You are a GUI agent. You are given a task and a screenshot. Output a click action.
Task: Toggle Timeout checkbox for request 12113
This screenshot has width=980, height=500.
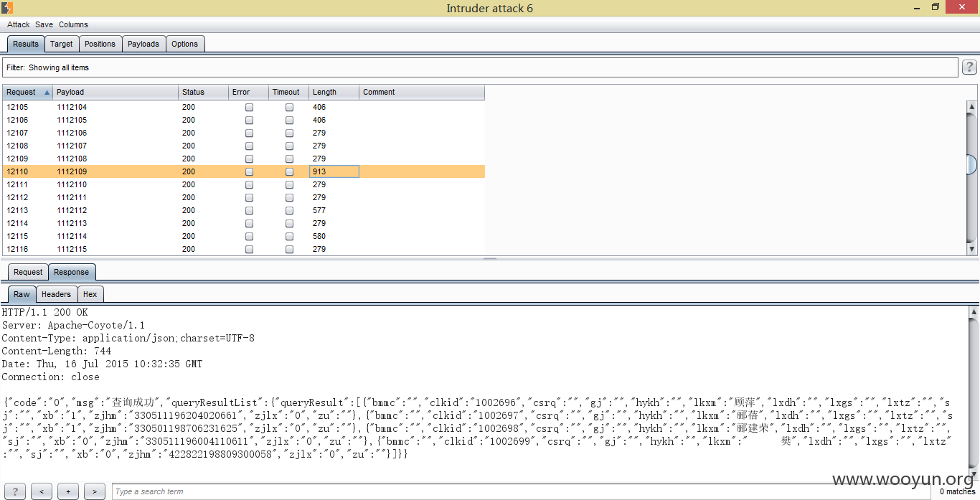(x=289, y=211)
